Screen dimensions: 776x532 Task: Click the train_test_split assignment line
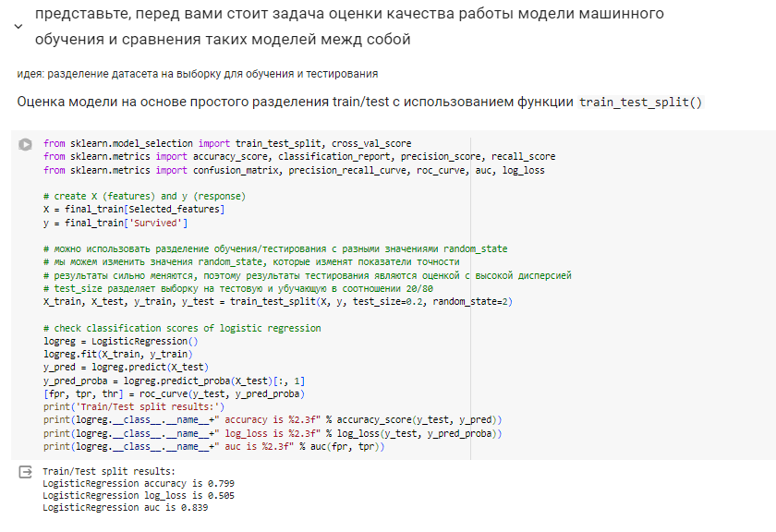pos(278,301)
